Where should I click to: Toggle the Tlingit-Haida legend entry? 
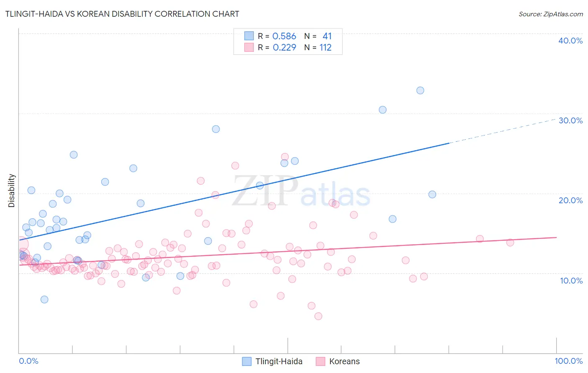pos(272,361)
